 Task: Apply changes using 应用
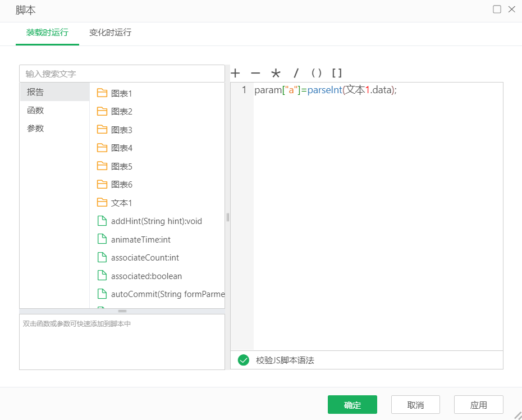click(478, 404)
